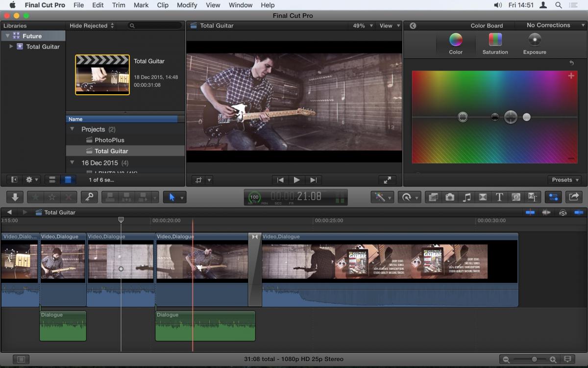Viewport: 588px width, 368px height.
Task: Toggle the Inspector panel button
Action: (x=554, y=197)
